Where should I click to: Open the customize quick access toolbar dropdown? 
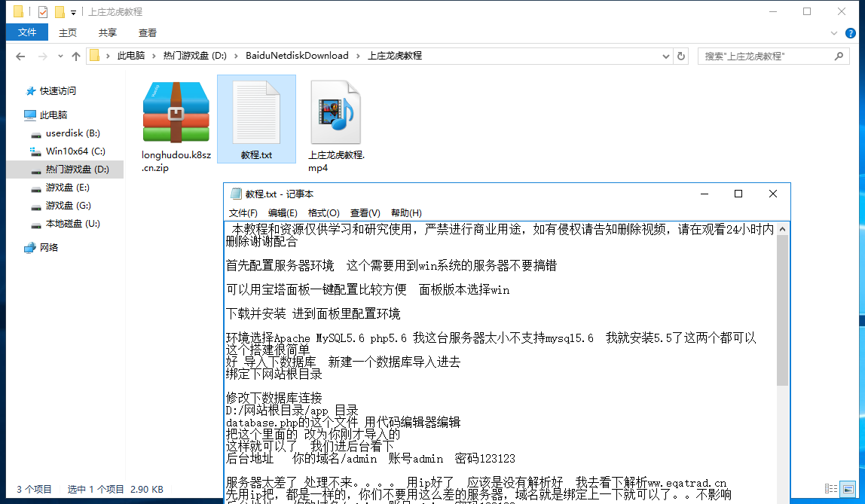(x=73, y=12)
